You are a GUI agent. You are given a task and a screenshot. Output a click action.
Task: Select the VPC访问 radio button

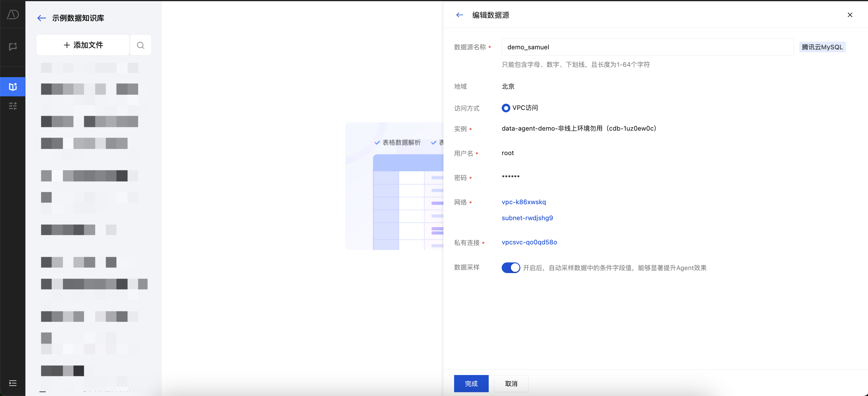point(506,108)
